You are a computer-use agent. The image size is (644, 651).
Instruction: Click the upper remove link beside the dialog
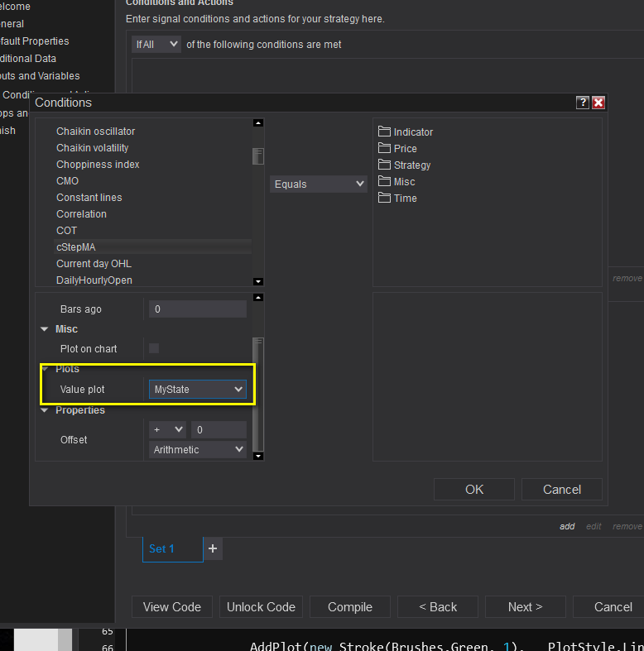[x=627, y=278]
